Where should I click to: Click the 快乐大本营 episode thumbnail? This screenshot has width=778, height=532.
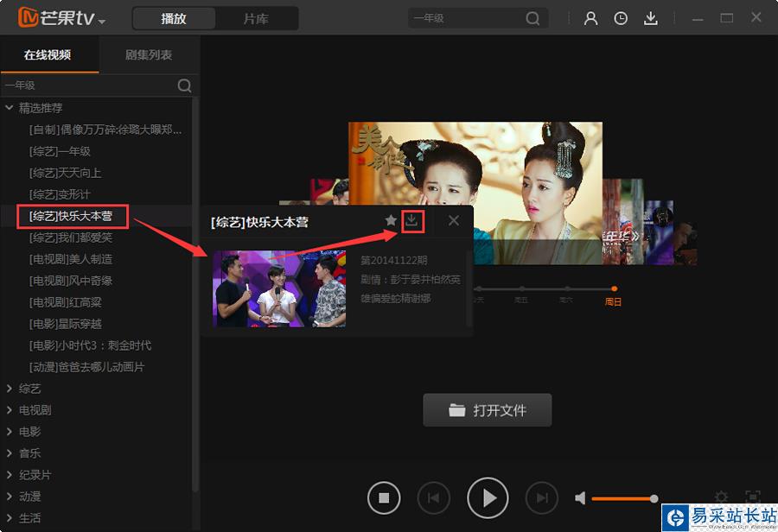(x=279, y=288)
